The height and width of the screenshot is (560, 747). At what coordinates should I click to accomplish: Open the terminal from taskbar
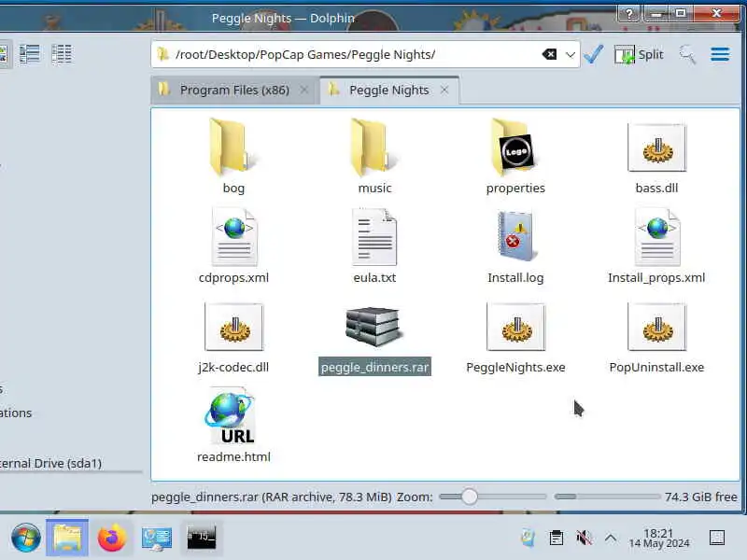pyautogui.click(x=201, y=539)
